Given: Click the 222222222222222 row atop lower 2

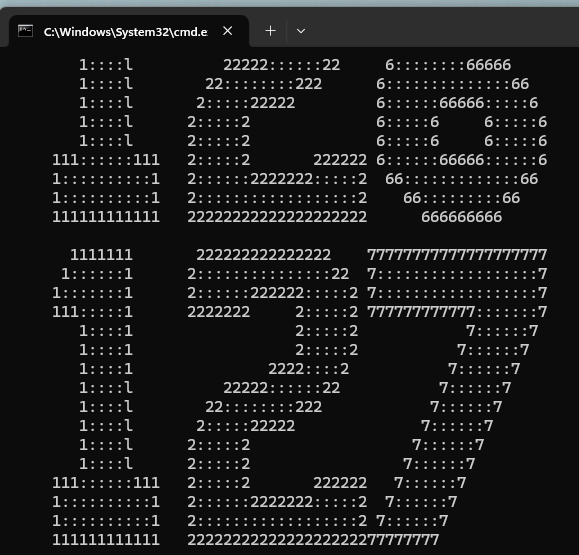Looking at the screenshot, I should [264, 255].
